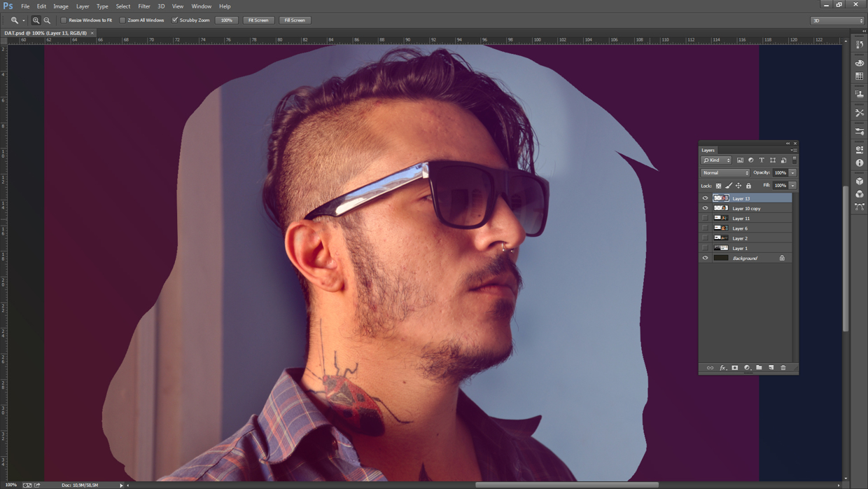This screenshot has height=489, width=868.
Task: Delete layer using the trash icon
Action: pos(783,367)
